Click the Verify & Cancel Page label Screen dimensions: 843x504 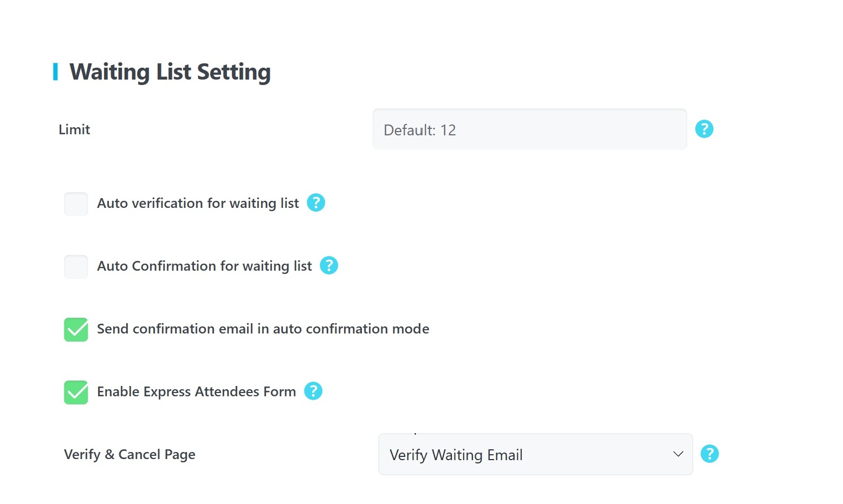129,454
